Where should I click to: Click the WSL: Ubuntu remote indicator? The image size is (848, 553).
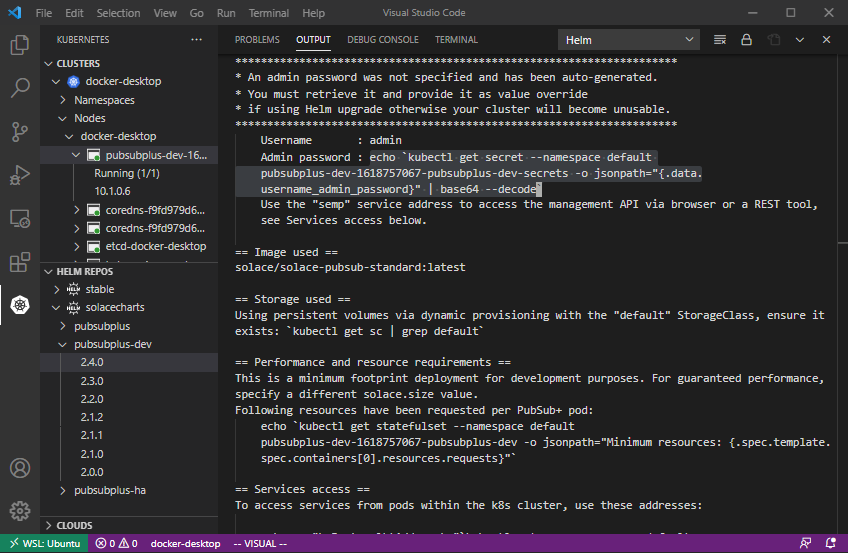point(47,543)
